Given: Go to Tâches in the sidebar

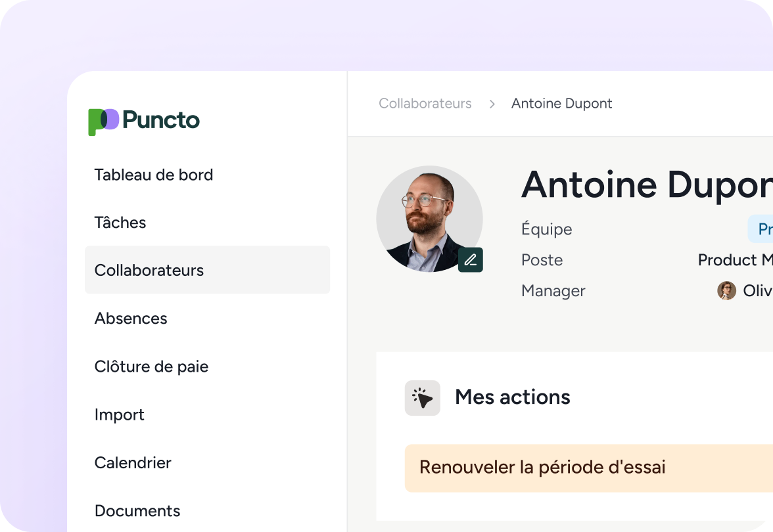Looking at the screenshot, I should 120,223.
